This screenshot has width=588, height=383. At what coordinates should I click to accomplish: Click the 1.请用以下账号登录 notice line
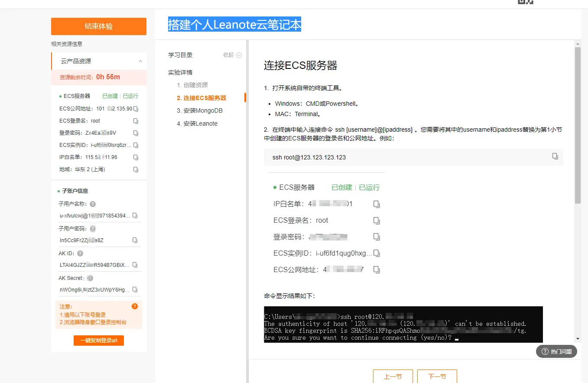coord(83,315)
